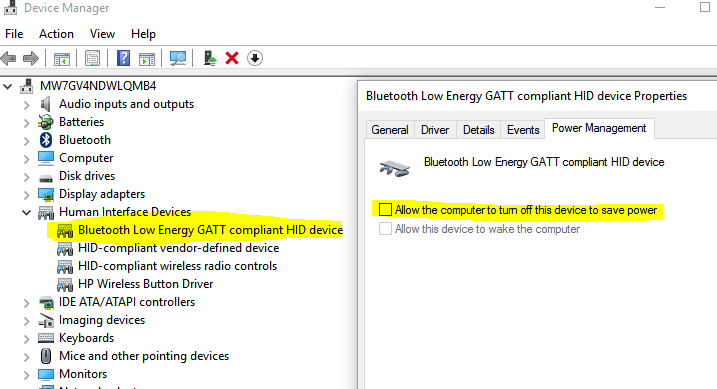Image resolution: width=717 pixels, height=389 pixels.
Task: Click the Audio inputs and outputs speaker icon
Action: pyautogui.click(x=46, y=104)
